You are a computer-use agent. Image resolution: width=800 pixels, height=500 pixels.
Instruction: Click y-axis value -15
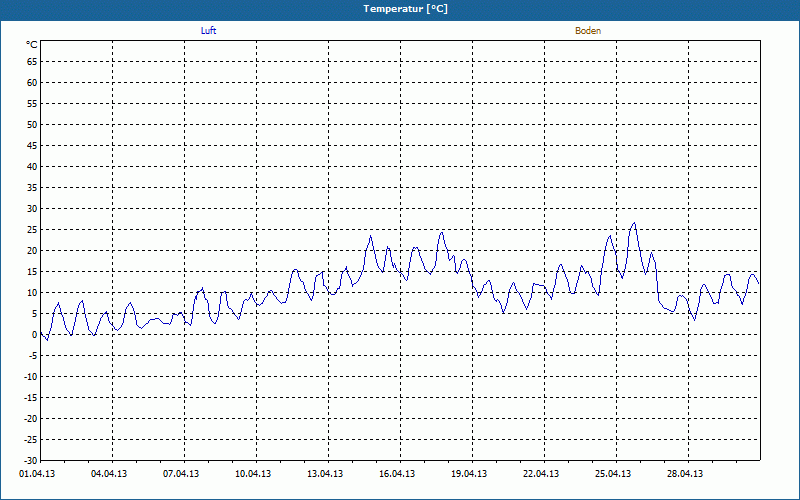click(x=30, y=397)
